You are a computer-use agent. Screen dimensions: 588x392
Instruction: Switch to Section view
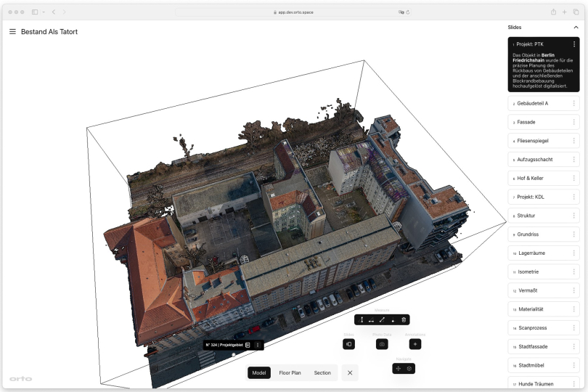(322, 372)
